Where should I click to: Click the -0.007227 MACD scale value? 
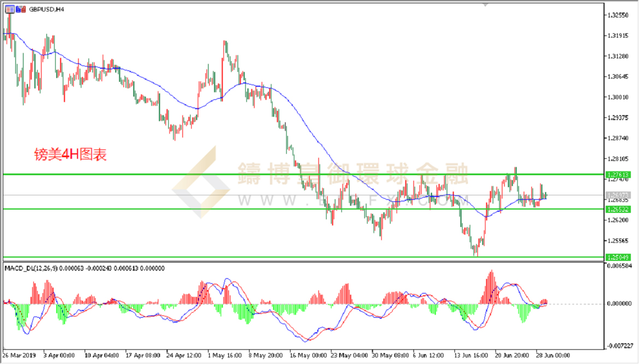click(x=619, y=346)
